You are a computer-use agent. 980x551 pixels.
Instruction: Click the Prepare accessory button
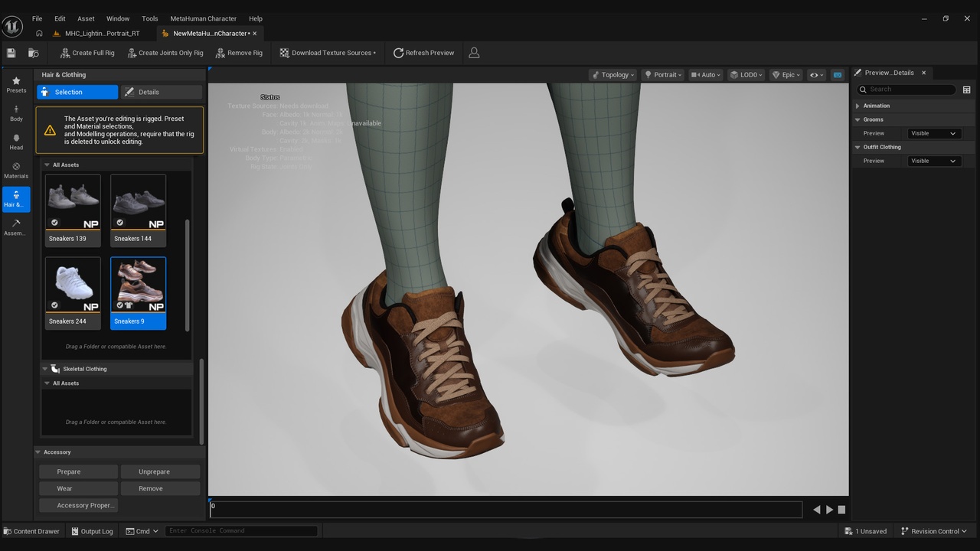(78, 471)
